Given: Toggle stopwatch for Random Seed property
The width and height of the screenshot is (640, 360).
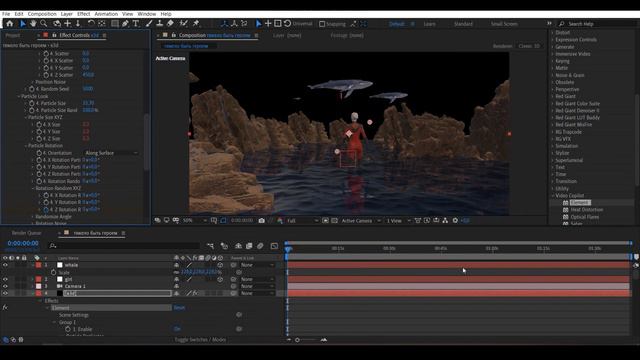Looking at the screenshot, I should click(32, 89).
